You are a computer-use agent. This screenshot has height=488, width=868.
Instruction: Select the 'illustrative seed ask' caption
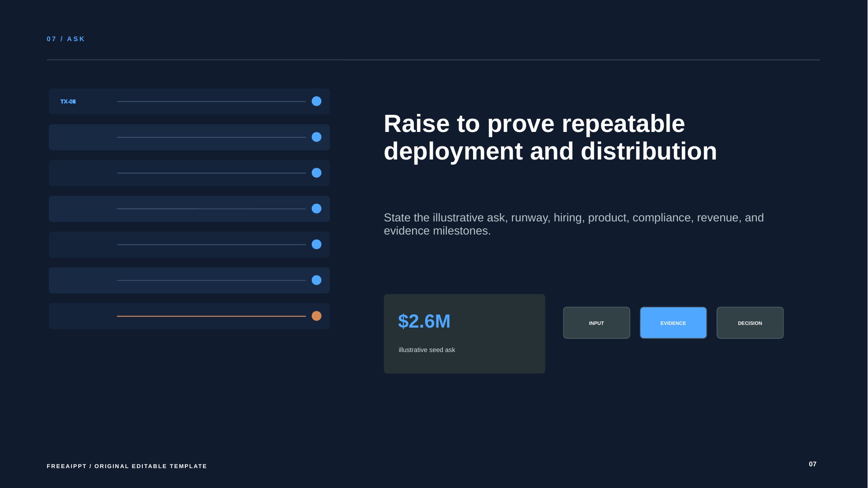pos(427,350)
